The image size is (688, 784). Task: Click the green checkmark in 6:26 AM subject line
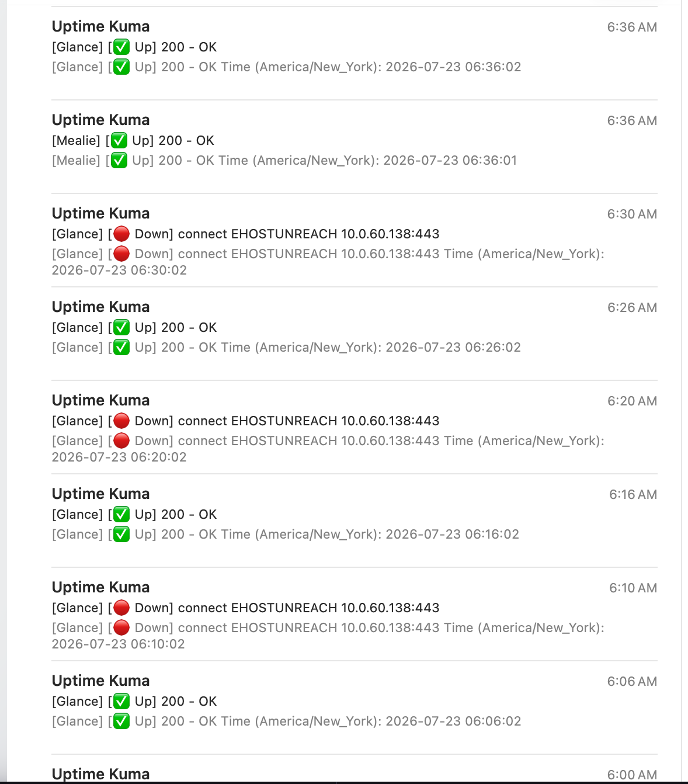pos(121,327)
